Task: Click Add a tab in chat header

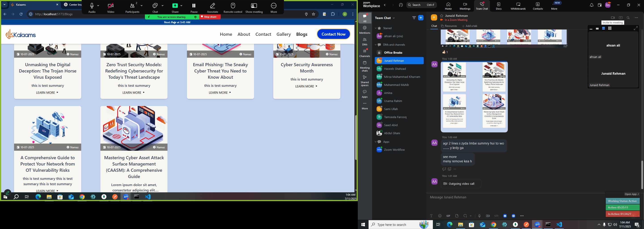Action: pos(470,26)
